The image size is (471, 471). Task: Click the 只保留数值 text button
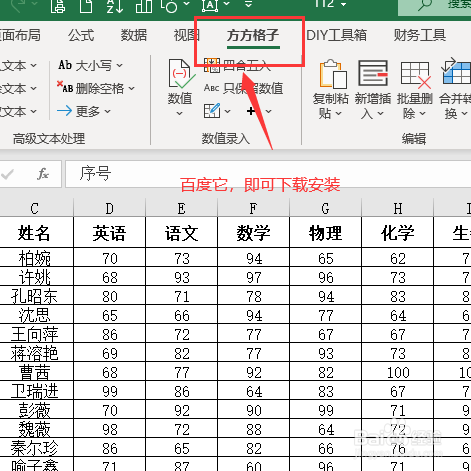(x=253, y=88)
